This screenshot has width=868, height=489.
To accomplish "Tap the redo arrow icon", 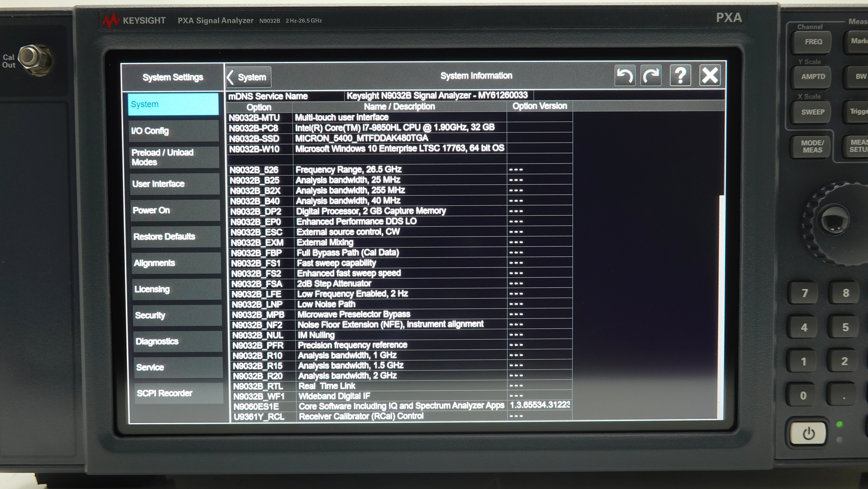I will tap(651, 76).
